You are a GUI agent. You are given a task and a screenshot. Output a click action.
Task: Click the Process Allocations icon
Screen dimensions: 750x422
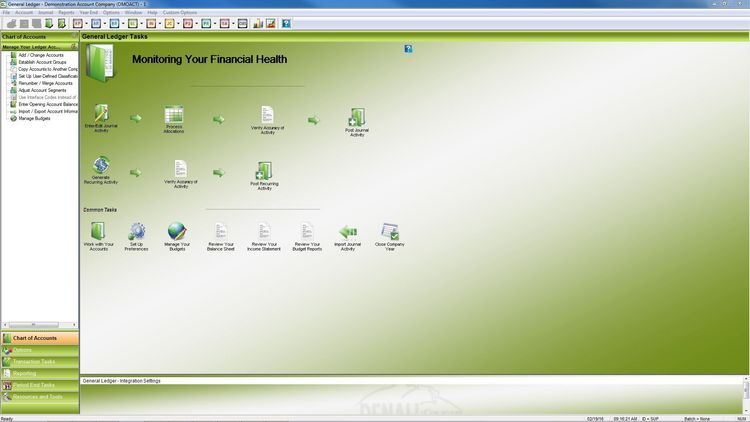tap(174, 114)
